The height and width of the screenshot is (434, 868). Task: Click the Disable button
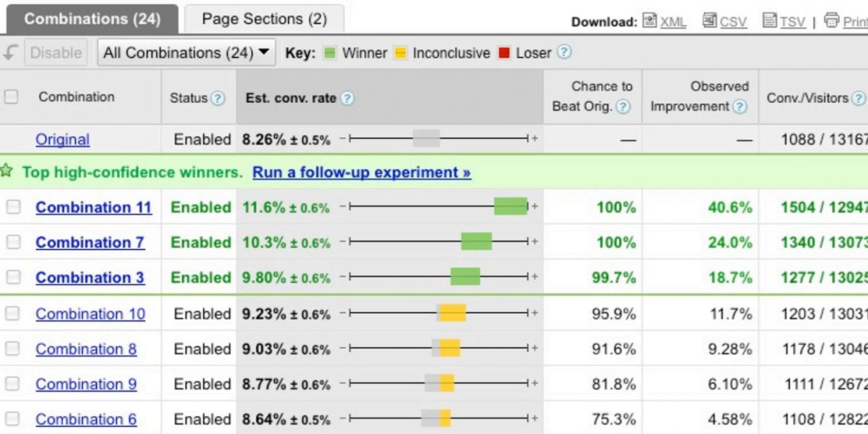pos(56,52)
